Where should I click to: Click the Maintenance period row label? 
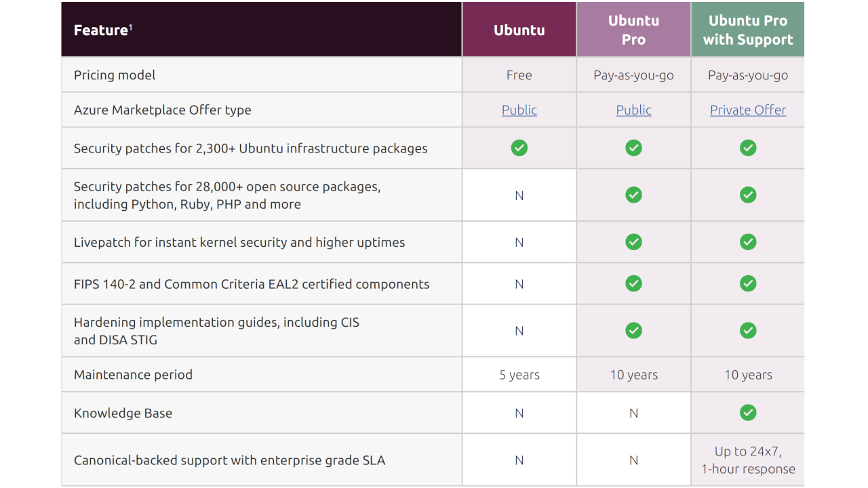pyautogui.click(x=133, y=375)
